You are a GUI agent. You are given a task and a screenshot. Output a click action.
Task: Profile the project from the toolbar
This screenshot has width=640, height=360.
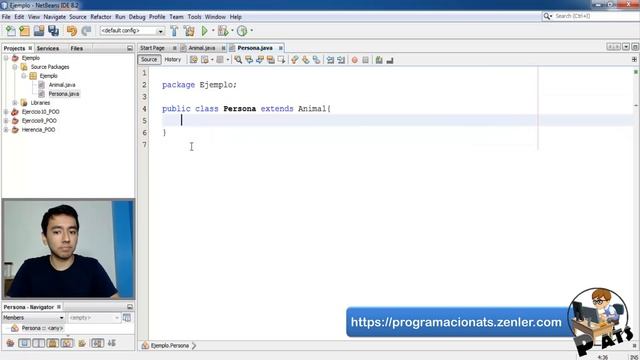coord(242,31)
